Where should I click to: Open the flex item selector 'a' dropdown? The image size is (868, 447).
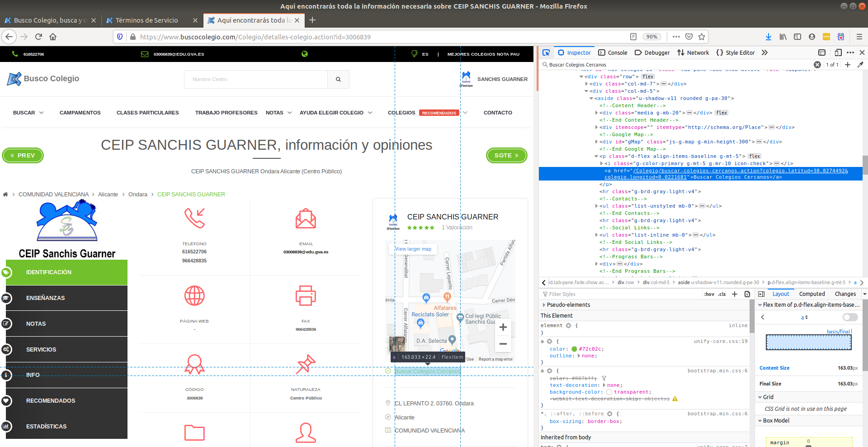[804, 318]
